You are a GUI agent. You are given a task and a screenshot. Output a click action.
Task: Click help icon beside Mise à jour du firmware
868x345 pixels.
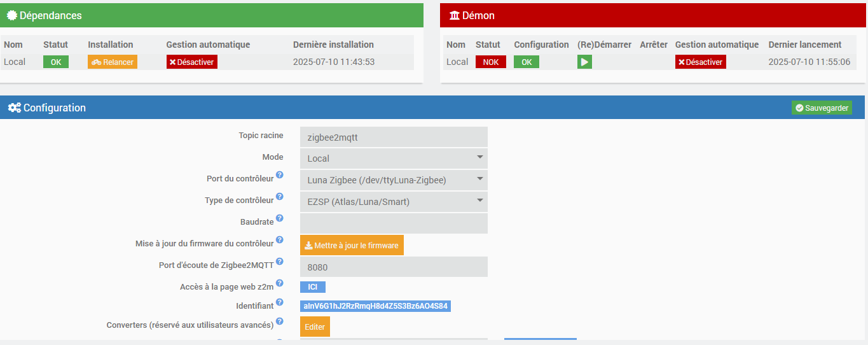pyautogui.click(x=280, y=240)
